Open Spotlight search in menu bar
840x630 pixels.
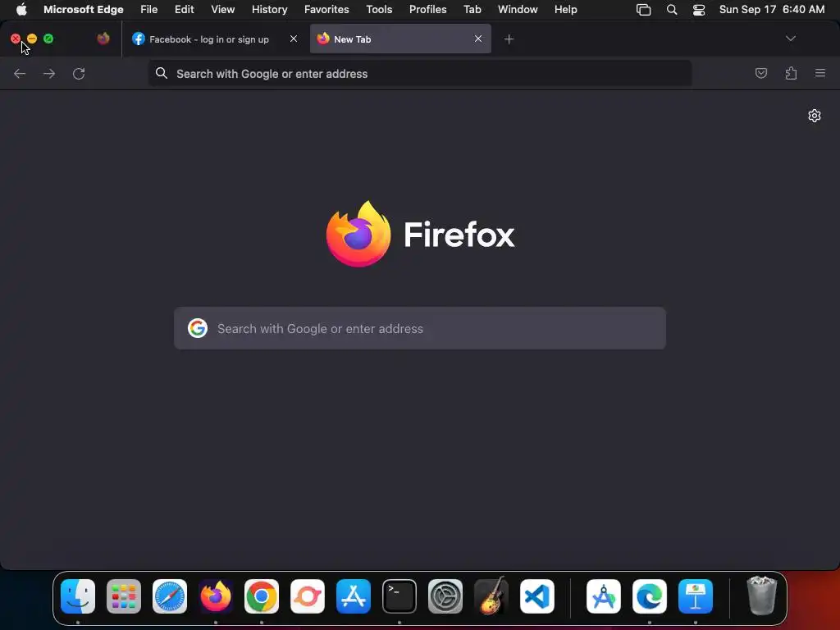[672, 10]
